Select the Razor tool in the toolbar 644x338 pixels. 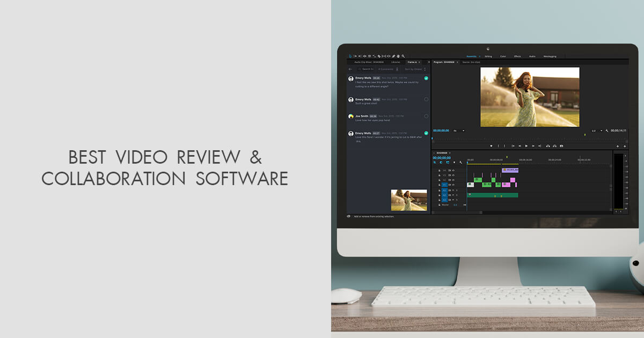379,56
